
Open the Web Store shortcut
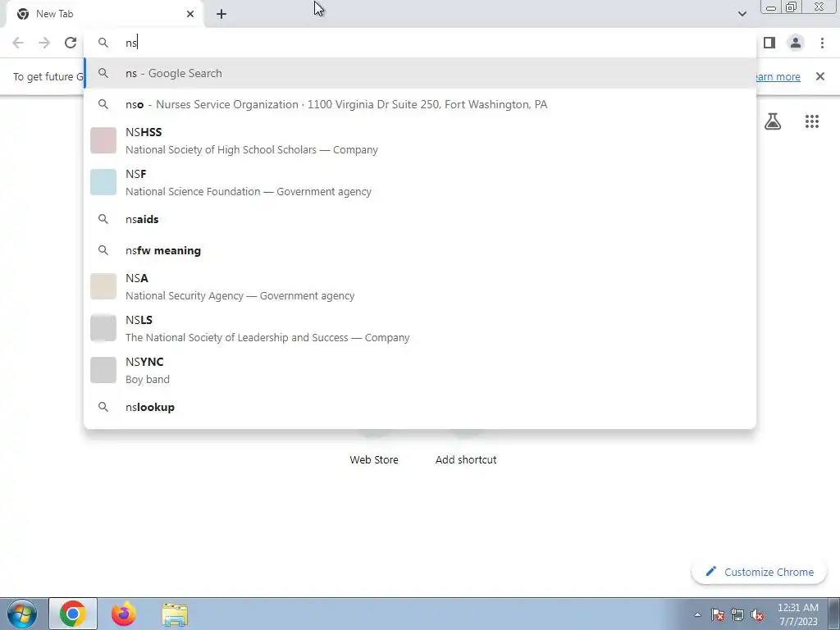pyautogui.click(x=374, y=459)
